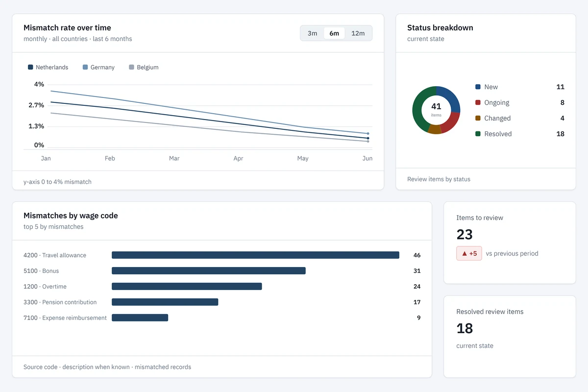Click the value 9 for Expense reimbursement
Image resolution: width=588 pixels, height=392 pixels.
pyautogui.click(x=419, y=318)
